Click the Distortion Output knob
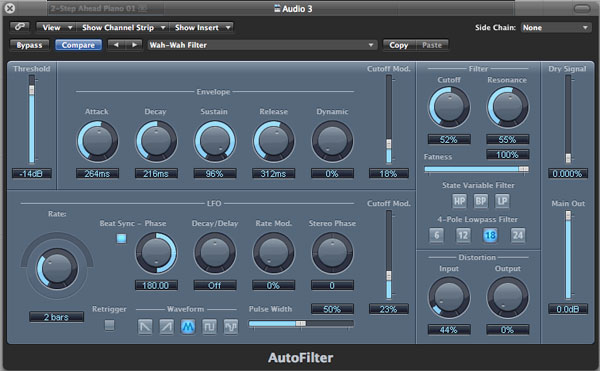This screenshot has width=600, height=371. (x=508, y=298)
